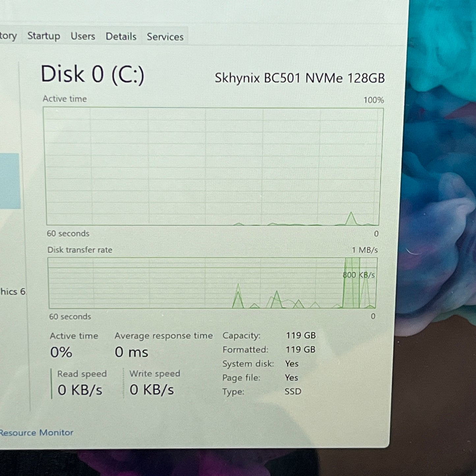Click the Write speed 0 KB/s value
The height and width of the screenshot is (476, 476).
pos(152,390)
